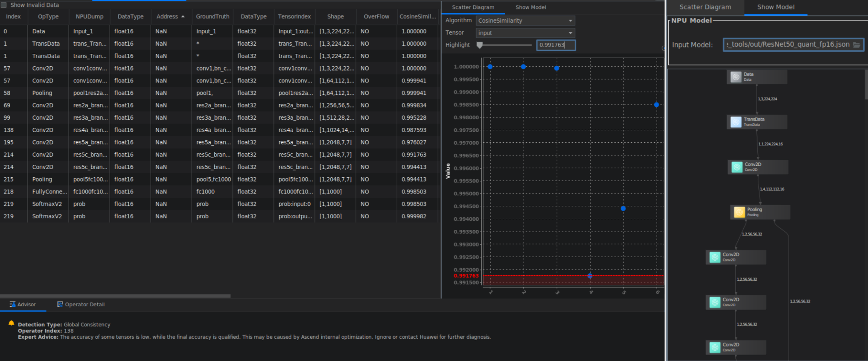
Task: Click the prob:input:0 TensorIndex cell
Action: 294,204
